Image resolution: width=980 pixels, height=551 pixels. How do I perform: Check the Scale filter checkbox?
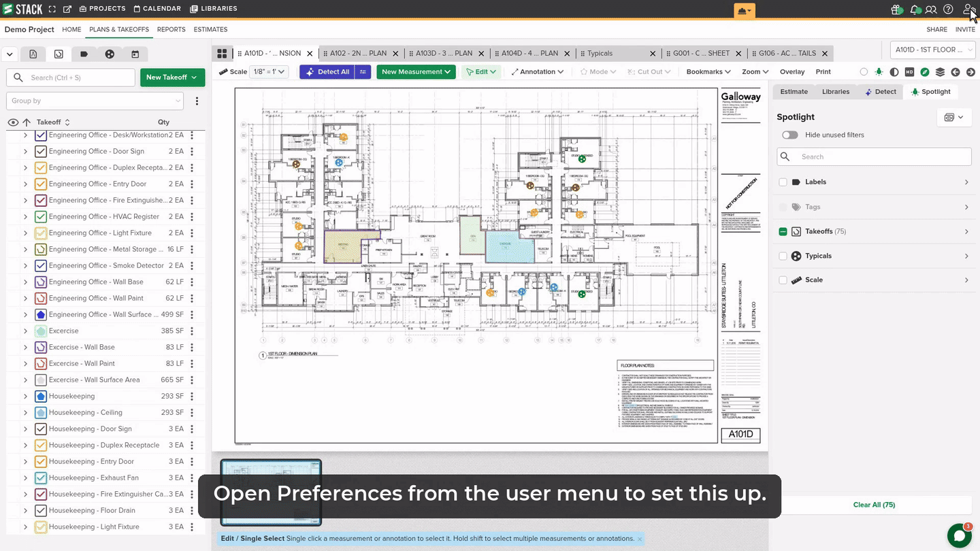(783, 280)
